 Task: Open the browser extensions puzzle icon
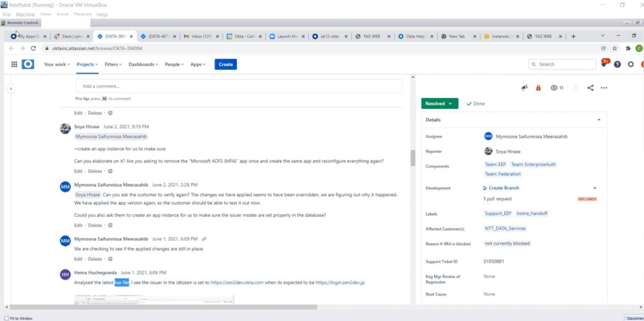coord(628,48)
